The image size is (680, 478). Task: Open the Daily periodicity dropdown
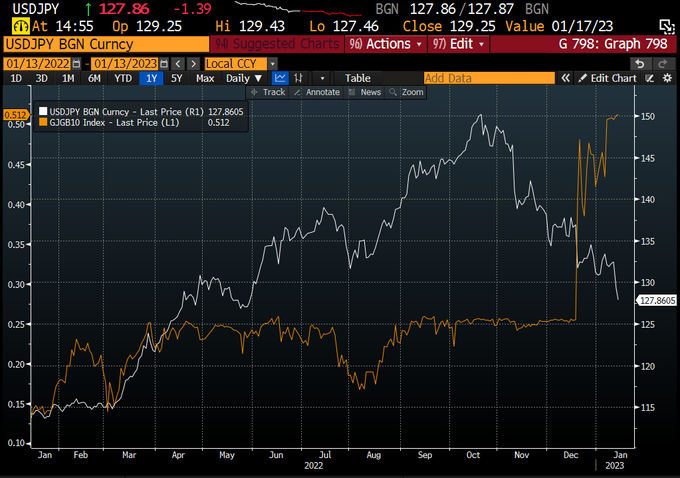(x=244, y=78)
